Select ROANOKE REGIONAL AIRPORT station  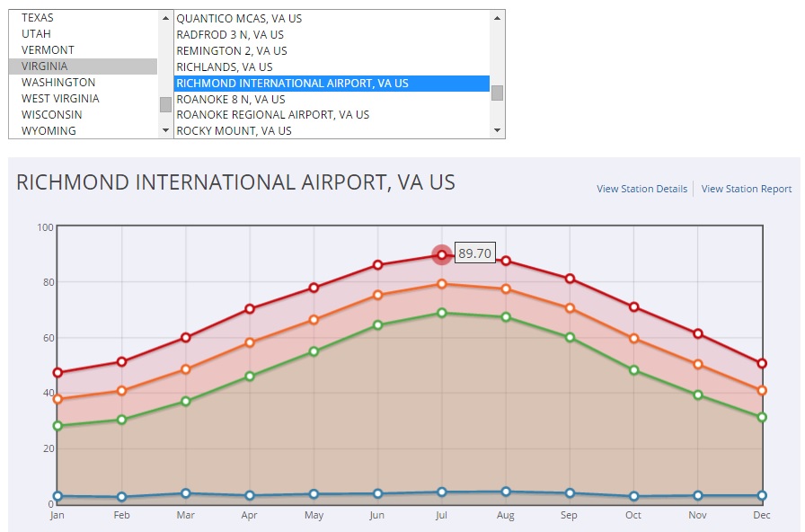272,115
